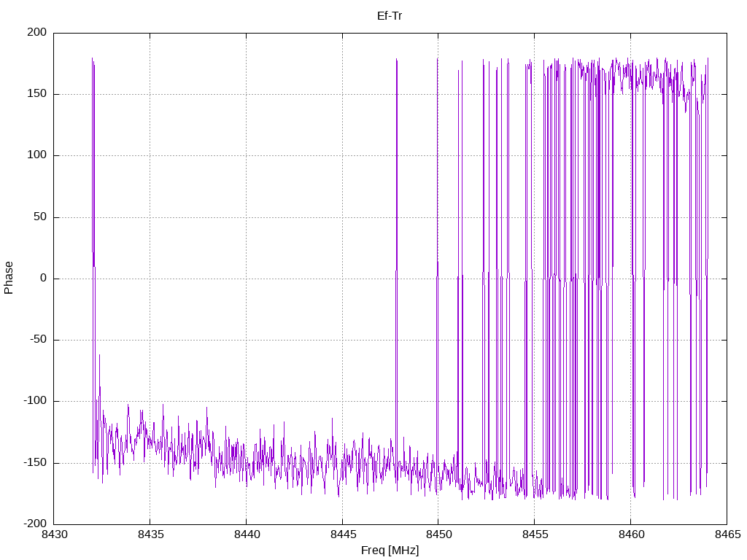This screenshot has width=747, height=560.
Task: Click x-axis tick value 8430
Action: (x=54, y=534)
